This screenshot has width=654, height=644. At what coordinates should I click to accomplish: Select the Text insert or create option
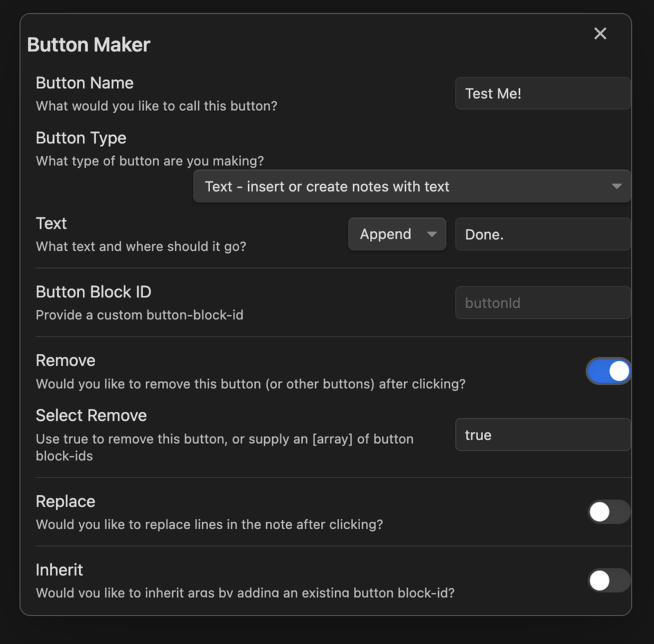(x=412, y=186)
